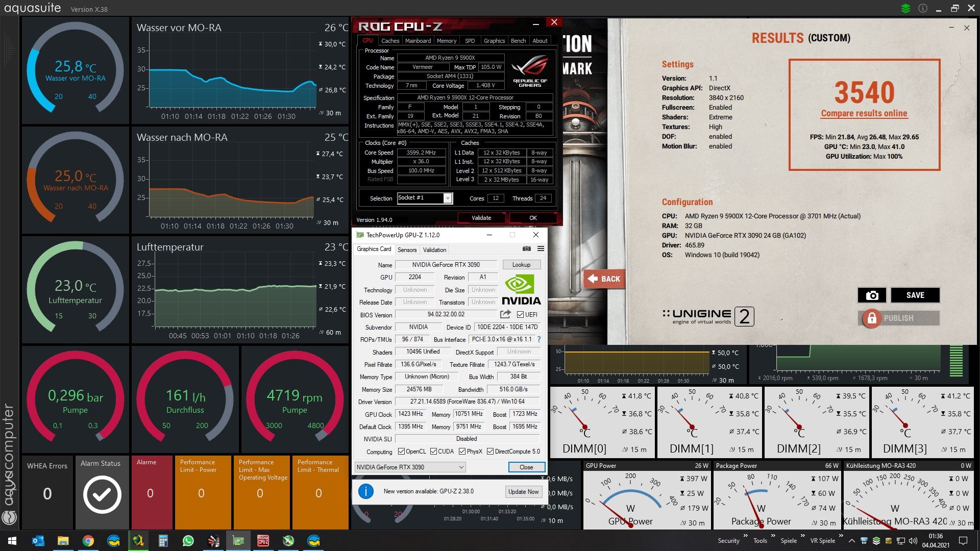
Task: Open the GPU-Z hamburger menu icon
Action: 541,249
